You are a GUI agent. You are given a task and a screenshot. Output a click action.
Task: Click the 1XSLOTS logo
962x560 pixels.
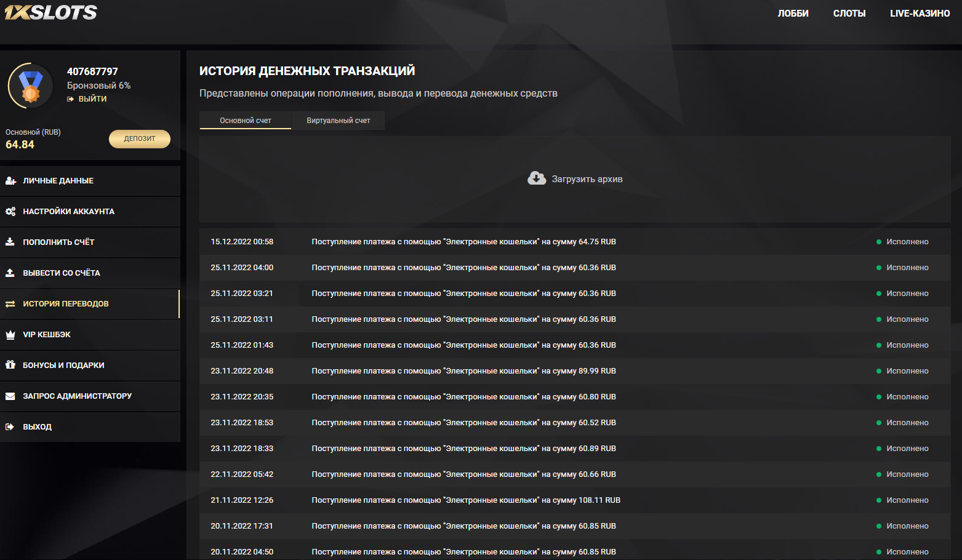tap(50, 12)
